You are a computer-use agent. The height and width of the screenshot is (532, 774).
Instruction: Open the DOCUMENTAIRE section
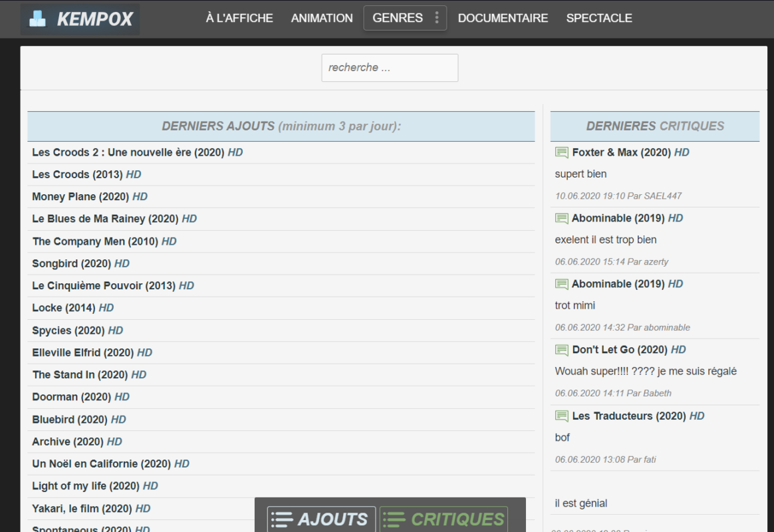[x=503, y=18]
